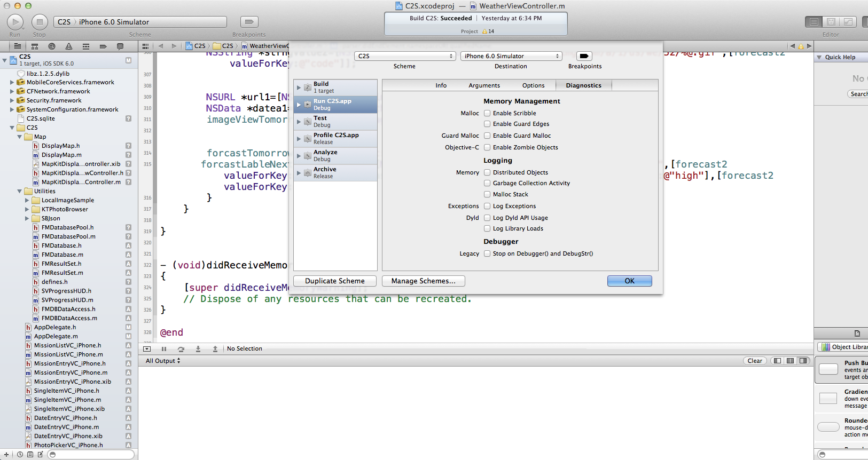Click the navigator filter field
The width and height of the screenshot is (868, 460).
(91, 455)
